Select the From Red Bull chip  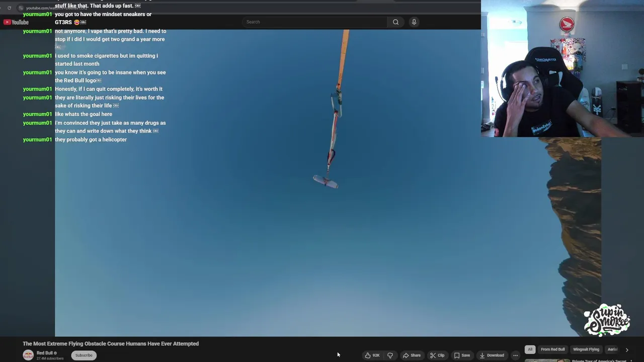552,349
